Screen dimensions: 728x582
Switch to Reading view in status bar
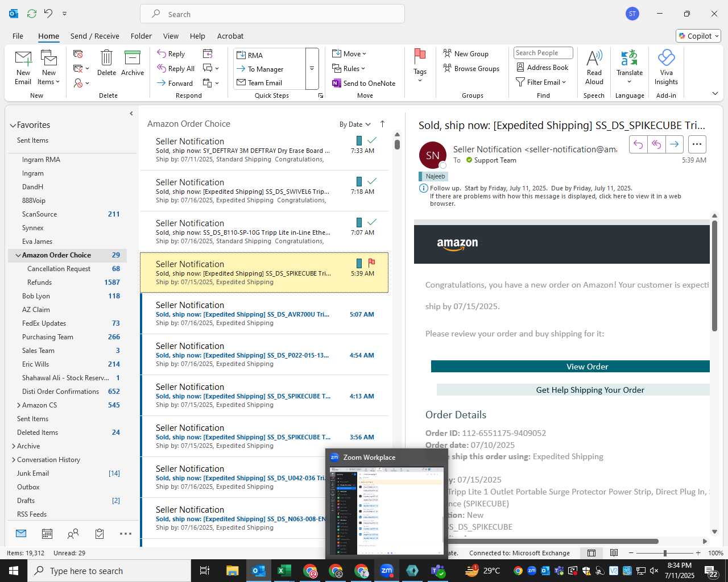614,553
